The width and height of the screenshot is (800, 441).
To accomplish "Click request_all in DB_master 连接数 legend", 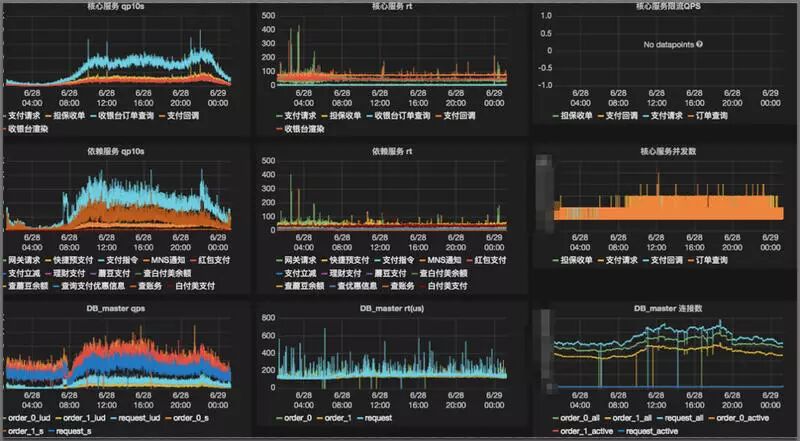I will click(684, 418).
